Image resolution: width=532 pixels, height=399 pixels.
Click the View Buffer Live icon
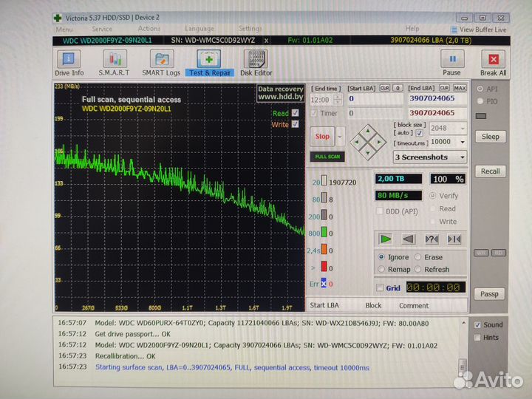(454, 30)
